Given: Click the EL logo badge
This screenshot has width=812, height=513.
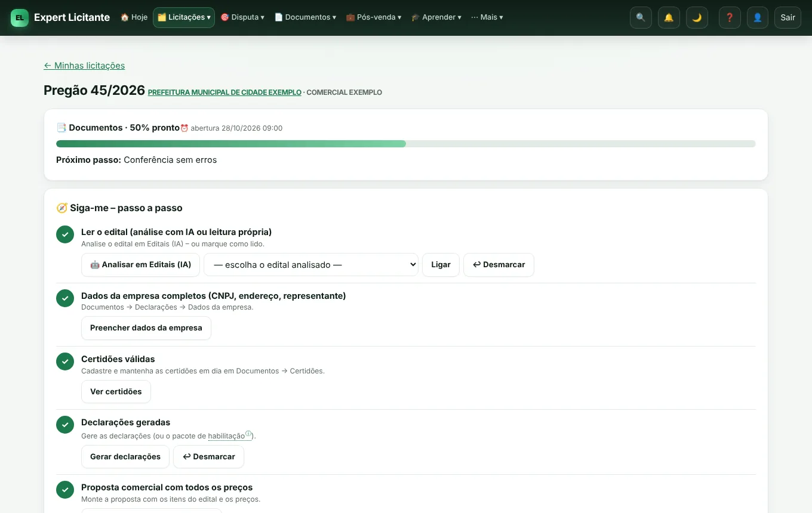Looking at the screenshot, I should coord(20,18).
